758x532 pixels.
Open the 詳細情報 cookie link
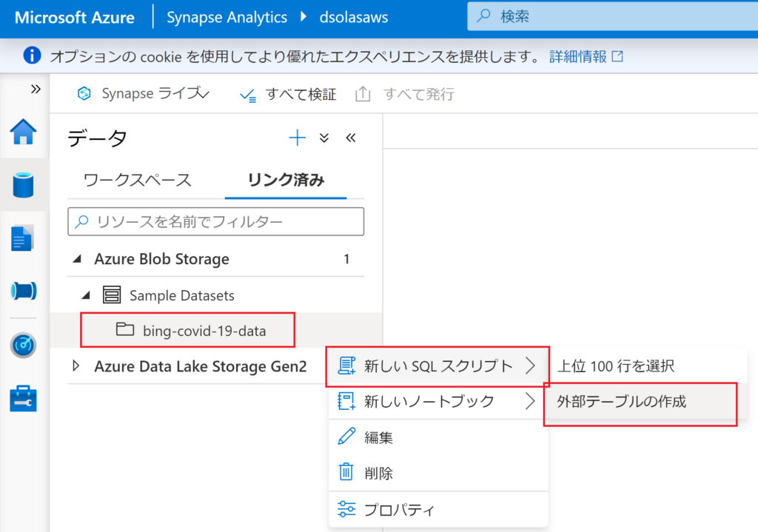pyautogui.click(x=586, y=56)
